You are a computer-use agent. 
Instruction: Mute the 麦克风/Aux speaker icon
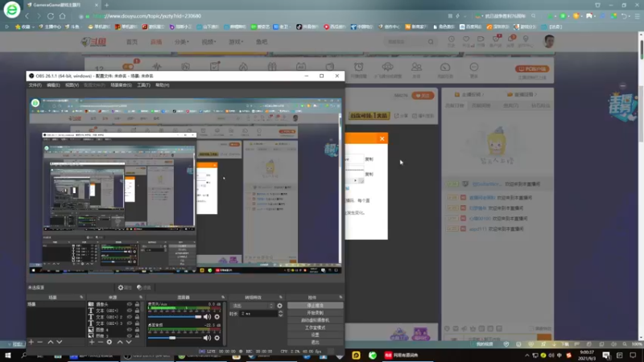[x=207, y=317]
